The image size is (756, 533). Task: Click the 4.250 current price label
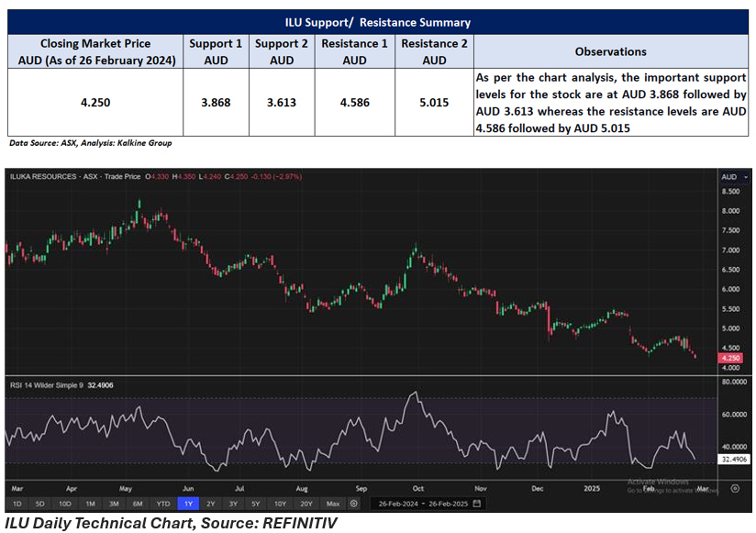click(x=731, y=358)
